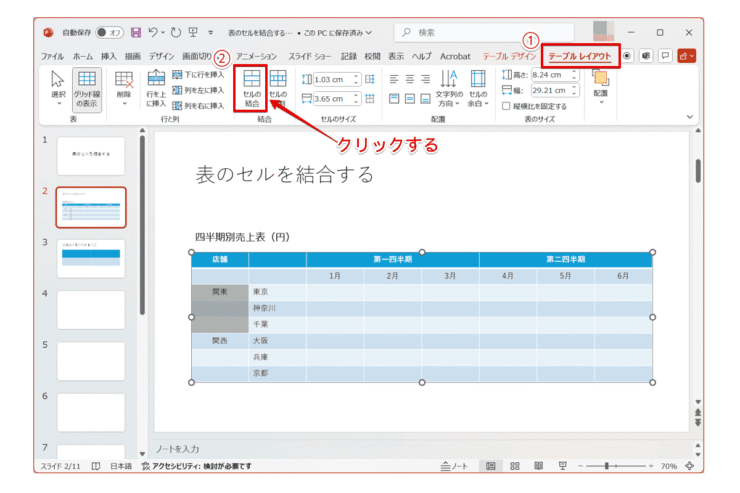
Task: Switch to Animations (アニメーション) tab
Action: (256, 56)
